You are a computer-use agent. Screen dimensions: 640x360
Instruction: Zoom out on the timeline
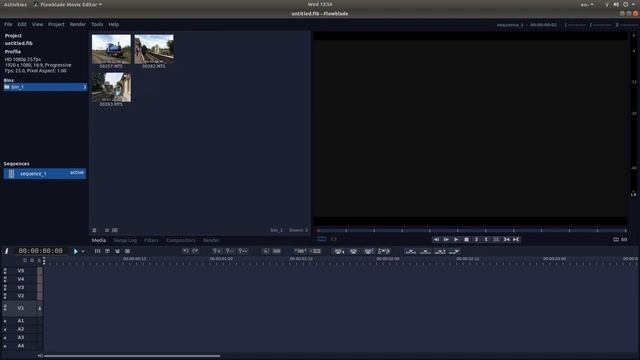click(x=229, y=251)
